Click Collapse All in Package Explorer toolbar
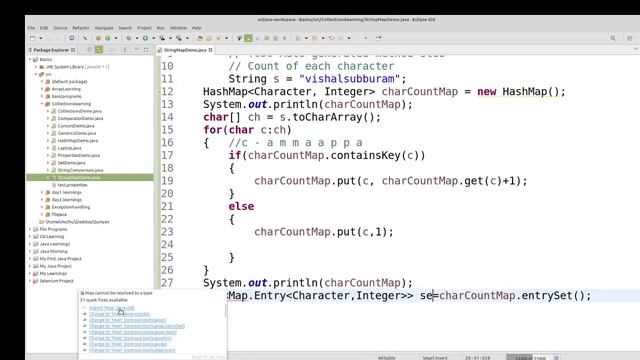The height and width of the screenshot is (360, 640). (89, 50)
